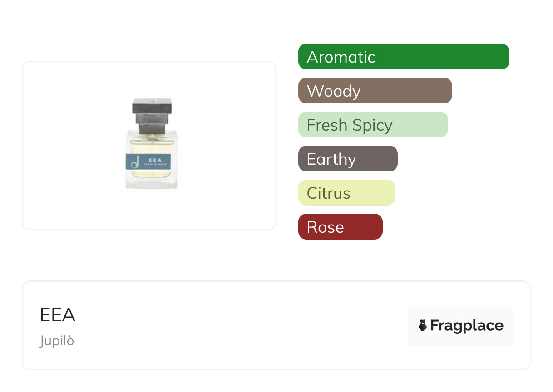Select the green Aromatic accord bar
553x392 pixels.
(403, 57)
